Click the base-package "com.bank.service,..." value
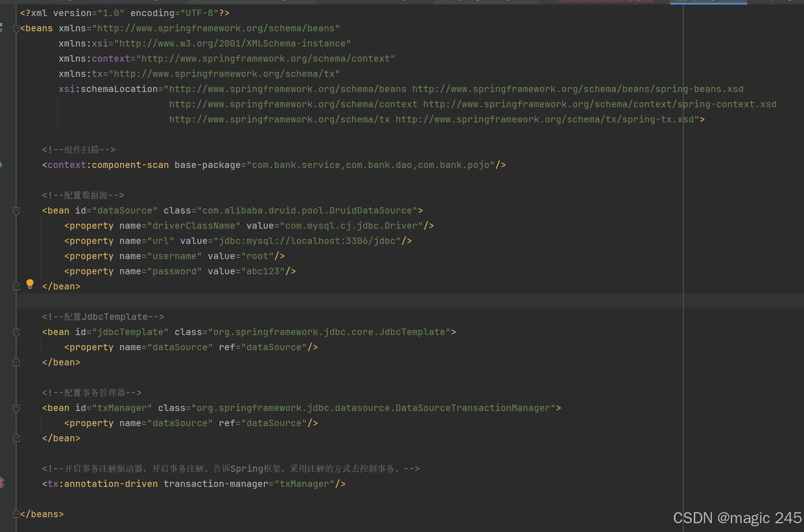 (371, 165)
